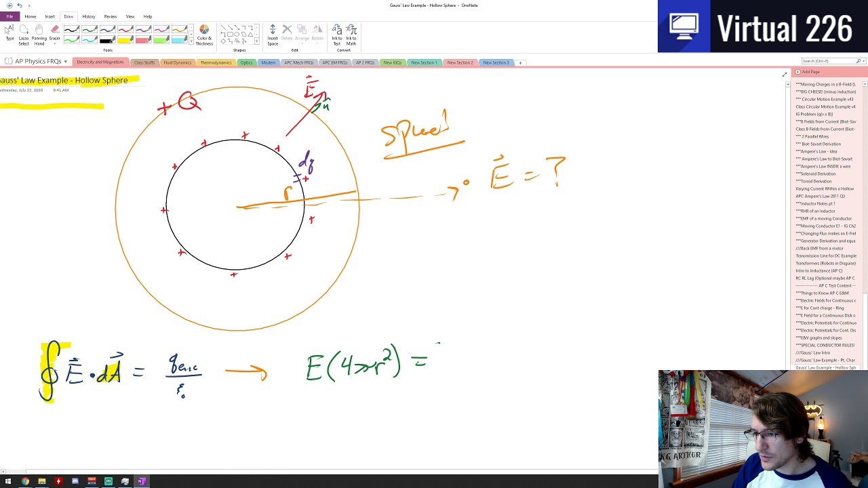Viewport: 868px width, 488px height.
Task: Open the Help ribbon tab
Action: pyautogui.click(x=148, y=16)
